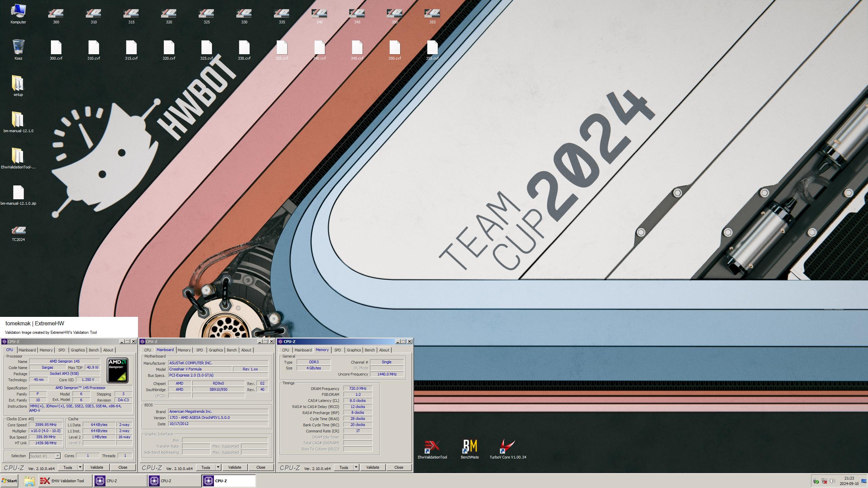
Task: Open the TurboV Core V1.00.34 shortcut
Action: pos(508,449)
